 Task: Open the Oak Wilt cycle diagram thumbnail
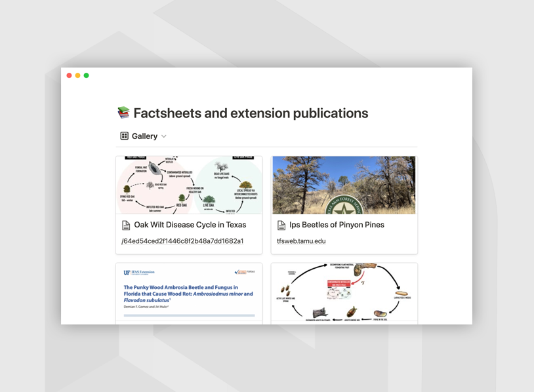point(189,185)
